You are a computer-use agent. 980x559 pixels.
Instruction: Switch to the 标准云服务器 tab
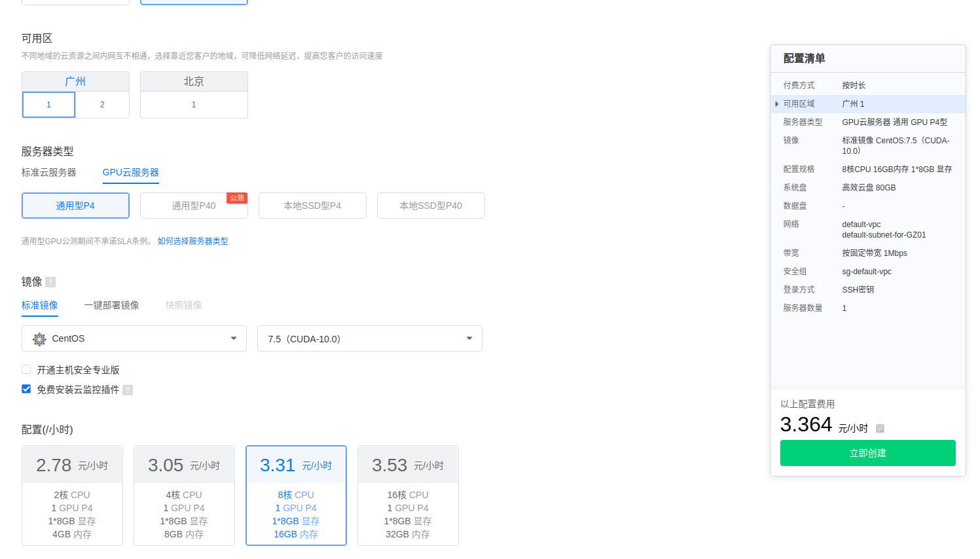coord(48,172)
